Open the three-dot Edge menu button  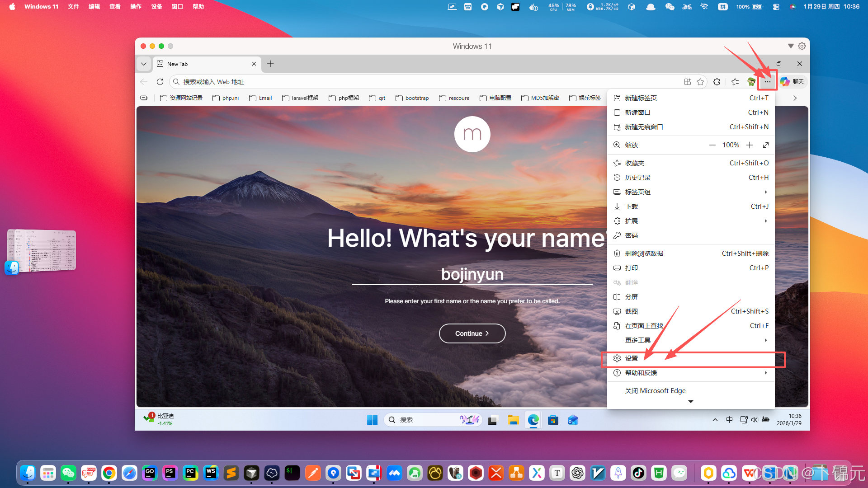click(768, 82)
